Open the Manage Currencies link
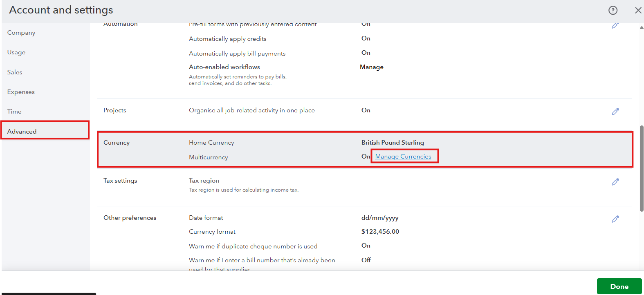 click(x=403, y=156)
